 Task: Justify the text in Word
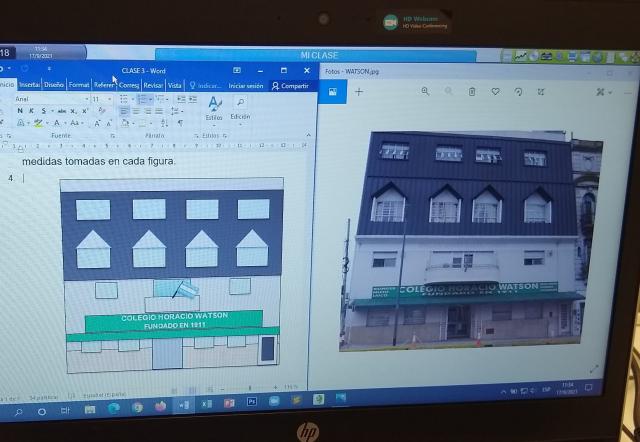click(x=159, y=111)
